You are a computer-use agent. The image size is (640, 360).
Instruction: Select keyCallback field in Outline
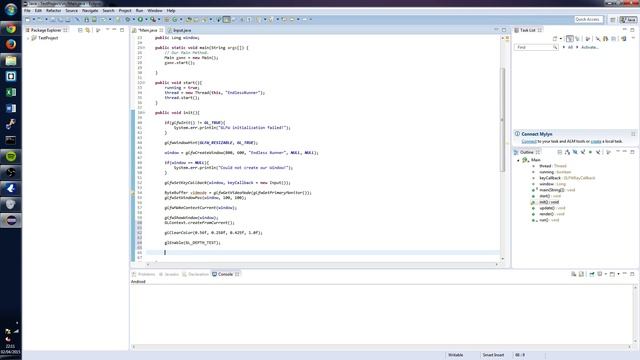tap(567, 178)
